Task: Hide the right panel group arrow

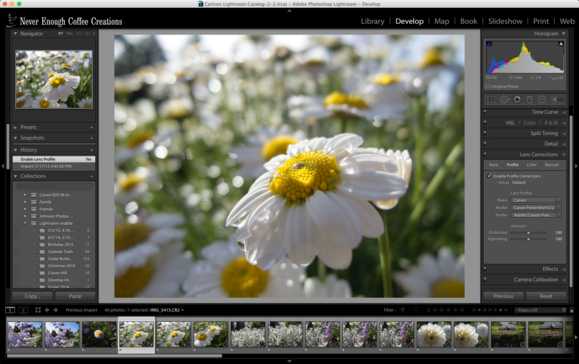Action: click(576, 166)
